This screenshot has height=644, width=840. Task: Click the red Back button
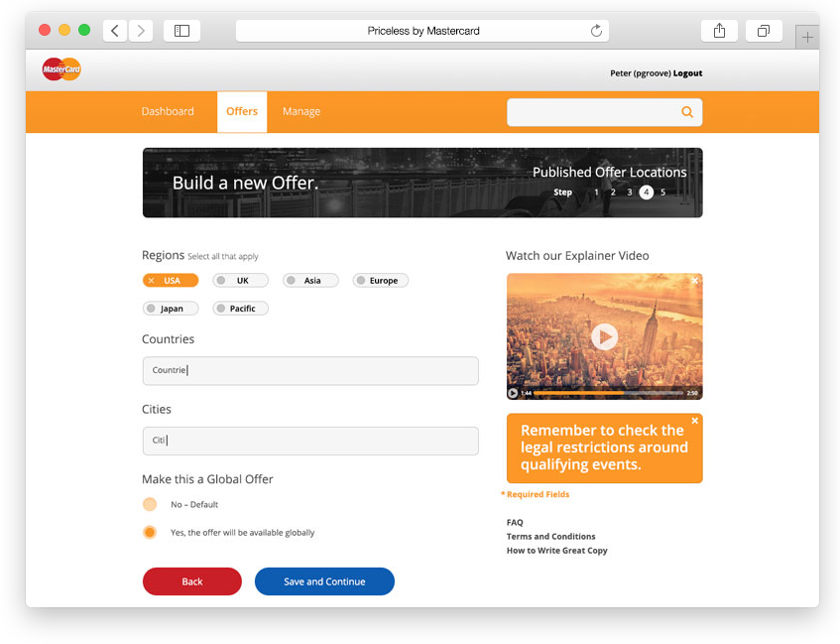coord(191,581)
